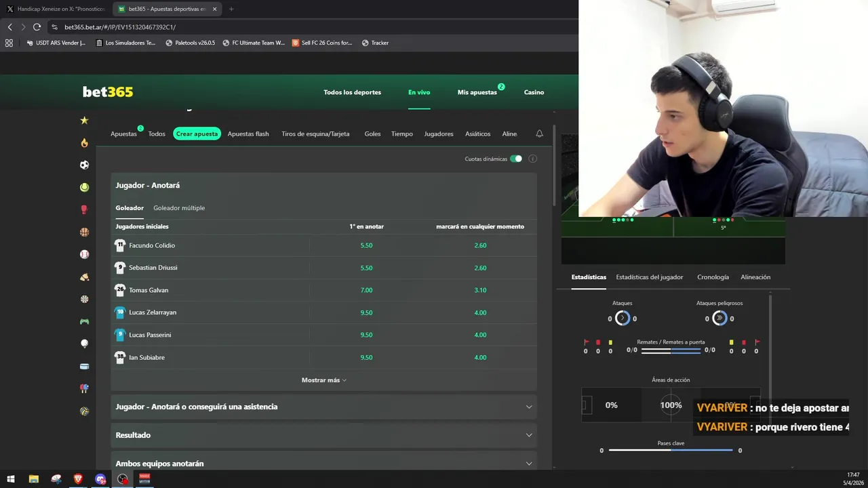Select the Todos market filter
Screen dimensions: 868x488
click(157, 134)
